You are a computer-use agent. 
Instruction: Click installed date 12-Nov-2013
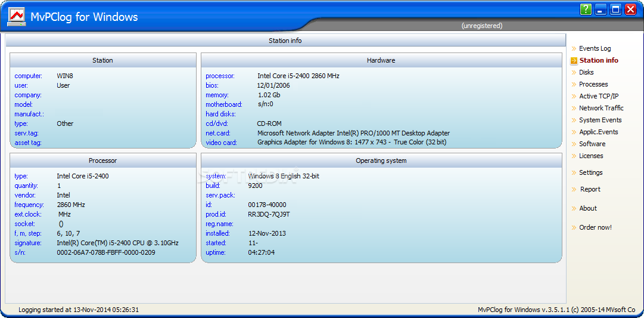(x=267, y=234)
